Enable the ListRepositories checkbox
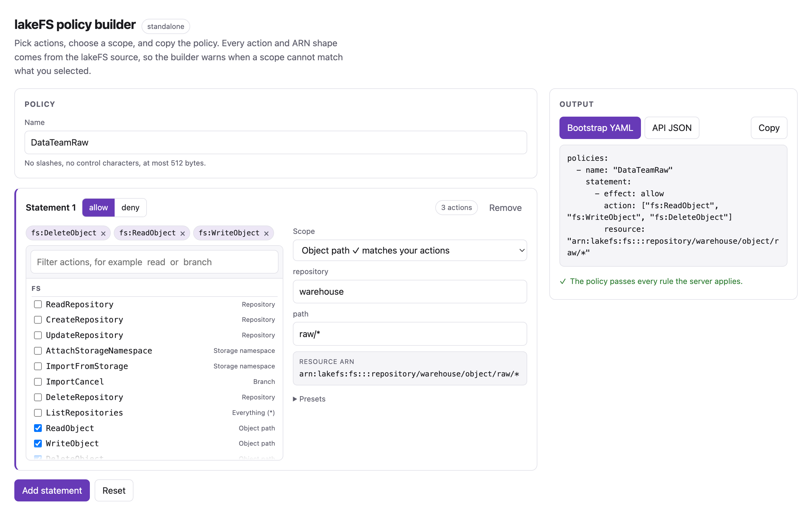Screen dimensions: 812x525 pyautogui.click(x=38, y=413)
